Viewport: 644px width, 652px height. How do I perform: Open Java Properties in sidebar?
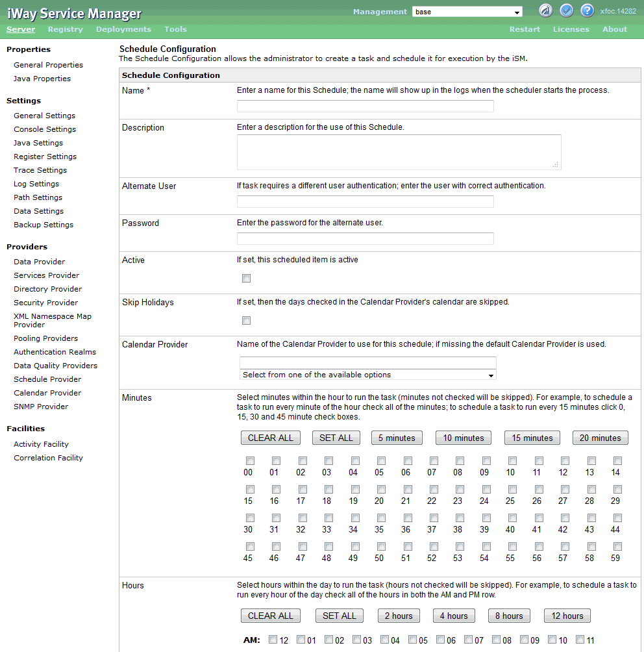coord(42,79)
